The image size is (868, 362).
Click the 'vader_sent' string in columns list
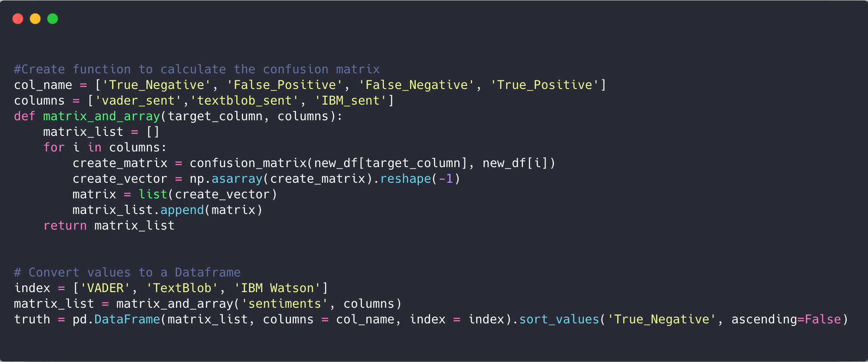138,101
